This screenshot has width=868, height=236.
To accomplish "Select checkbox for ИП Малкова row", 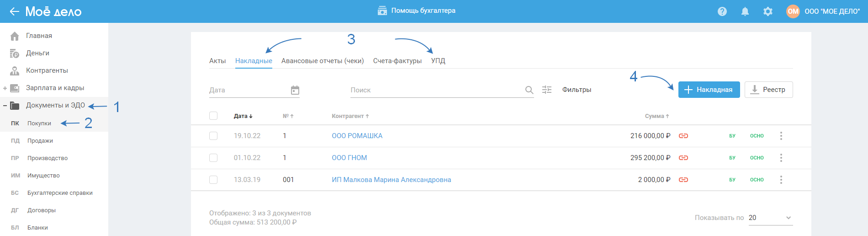I will coord(213,180).
